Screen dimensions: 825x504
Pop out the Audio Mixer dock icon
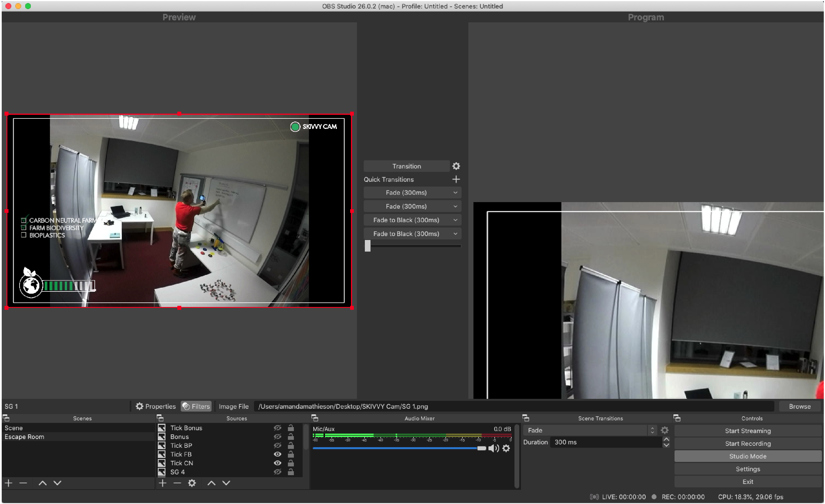pyautogui.click(x=315, y=418)
